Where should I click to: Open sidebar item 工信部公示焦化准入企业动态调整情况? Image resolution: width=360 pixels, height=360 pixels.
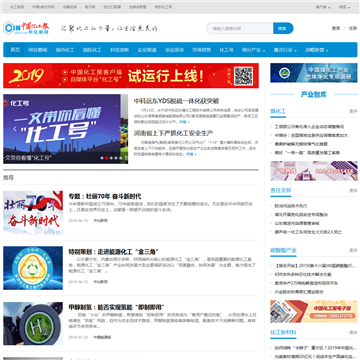tap(309, 127)
